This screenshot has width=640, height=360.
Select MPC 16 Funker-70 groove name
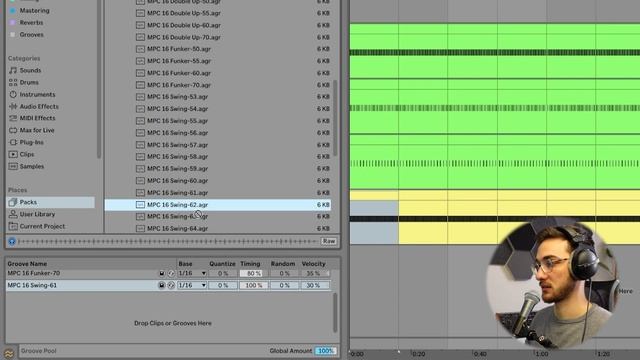tap(33, 273)
